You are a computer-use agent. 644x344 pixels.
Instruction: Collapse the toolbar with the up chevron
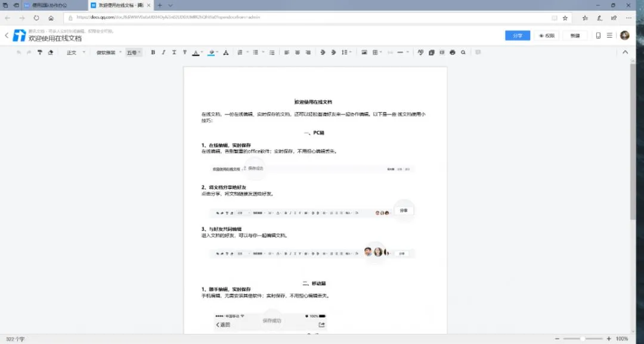[x=625, y=52]
